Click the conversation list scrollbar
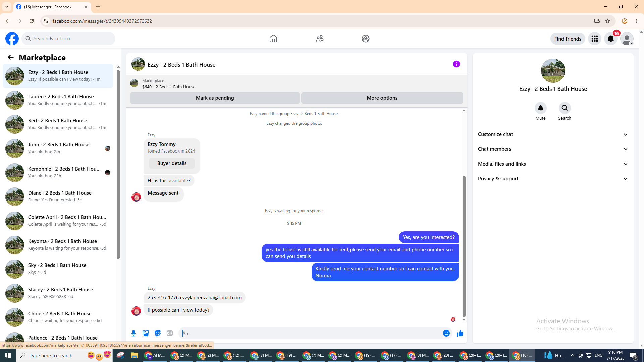 118,164
